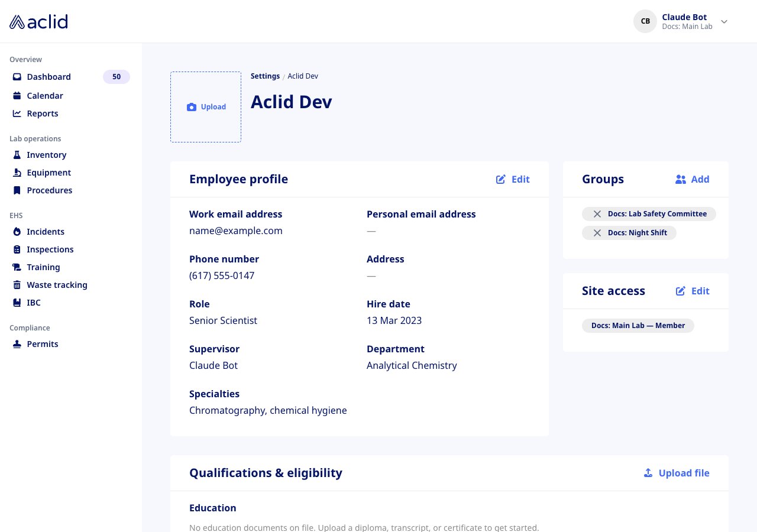Click the upload arrow icon for files
The height and width of the screenshot is (532, 757).
click(648, 473)
